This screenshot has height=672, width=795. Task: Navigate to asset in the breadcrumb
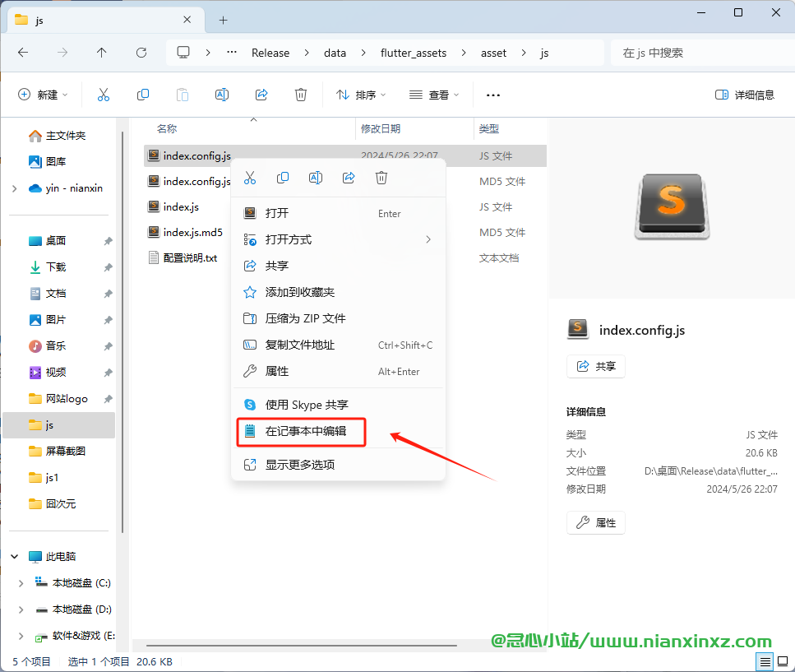[x=493, y=53]
